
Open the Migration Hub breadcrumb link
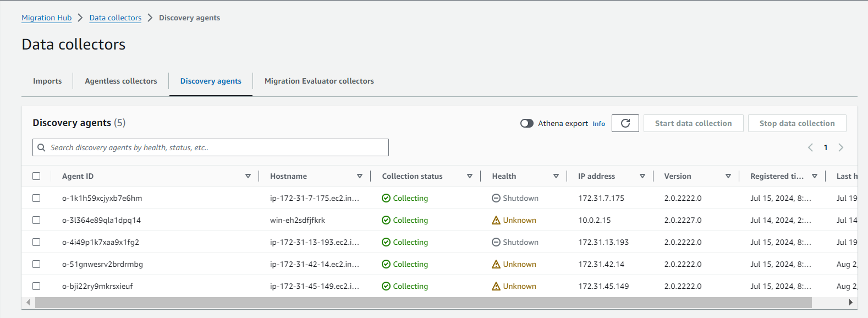(46, 18)
